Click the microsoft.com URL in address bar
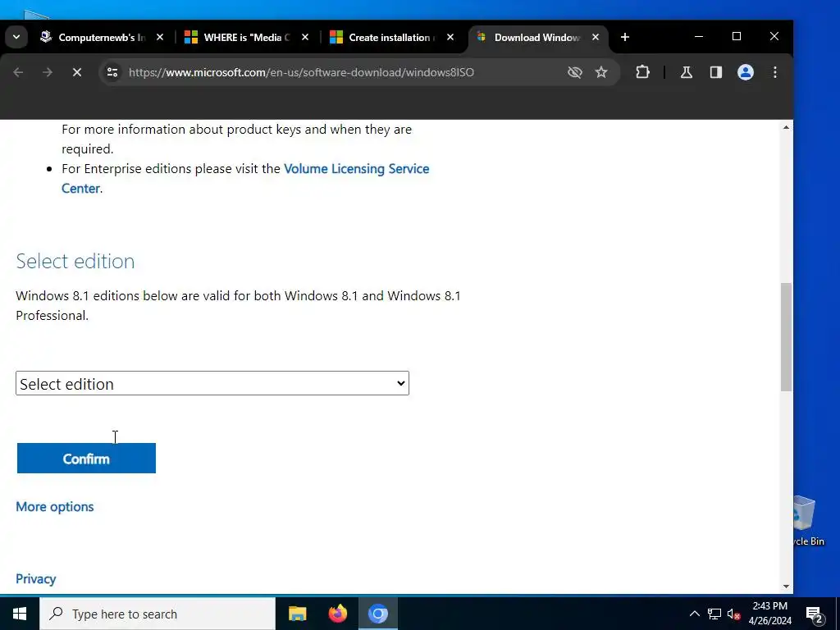 click(x=301, y=72)
